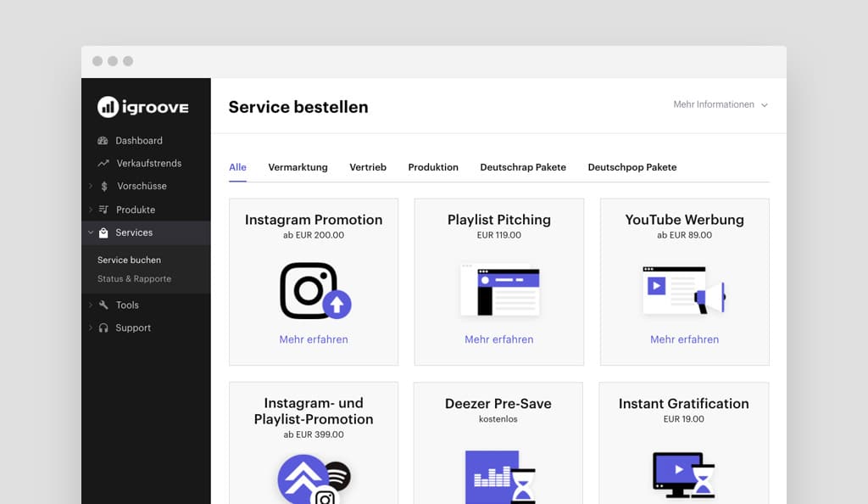The width and height of the screenshot is (868, 504).
Task: Click the Deezer Pre-Save card title
Action: pyautogui.click(x=498, y=404)
